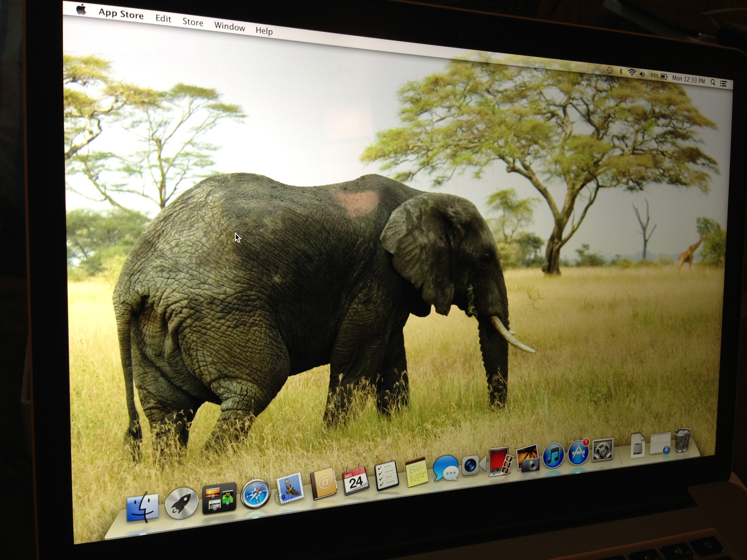Image resolution: width=747 pixels, height=560 pixels.
Task: Launch Messages speech bubble icon
Action: pyautogui.click(x=446, y=468)
